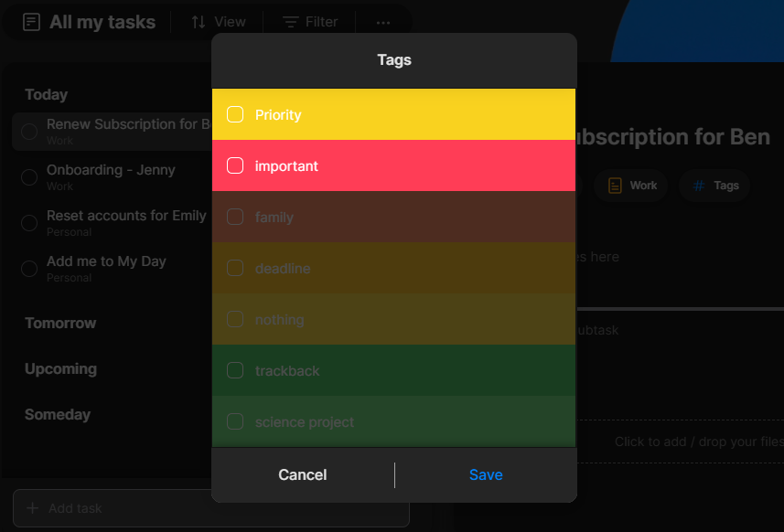Expand the Upcoming section
This screenshot has height=532, width=784.
(x=60, y=368)
